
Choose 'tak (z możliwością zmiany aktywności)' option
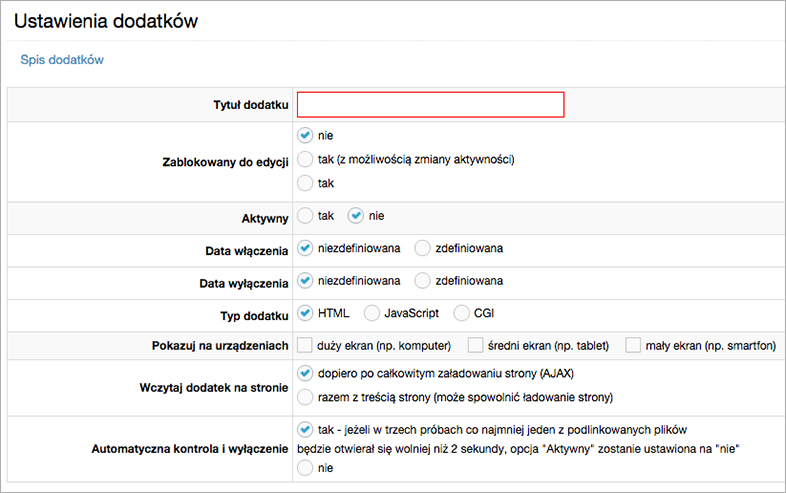[306, 159]
